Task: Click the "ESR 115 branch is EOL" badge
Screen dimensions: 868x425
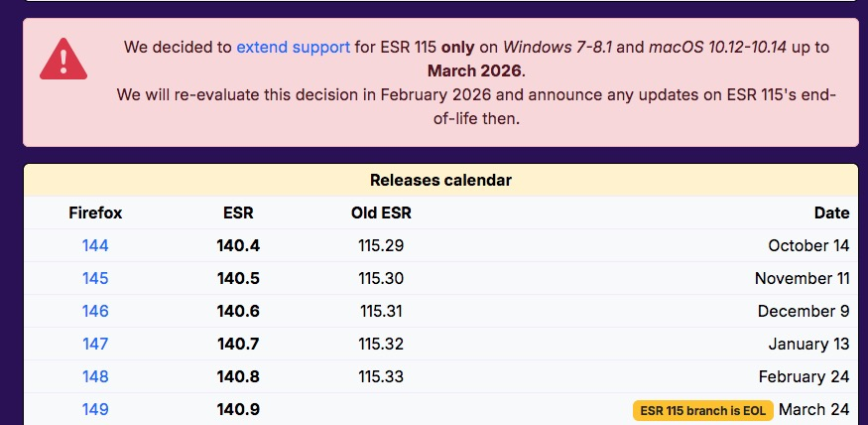Action: [702, 410]
